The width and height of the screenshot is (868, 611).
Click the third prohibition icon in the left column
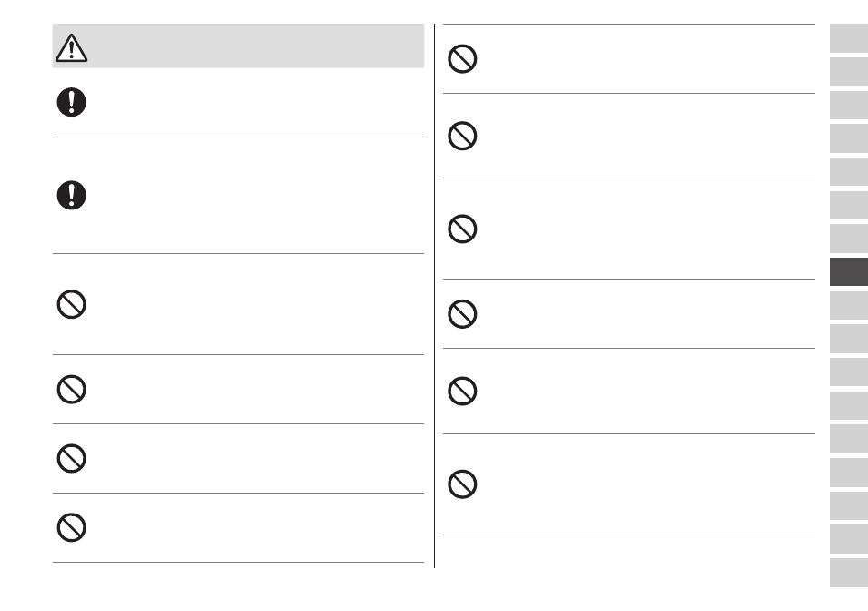pos(71,458)
